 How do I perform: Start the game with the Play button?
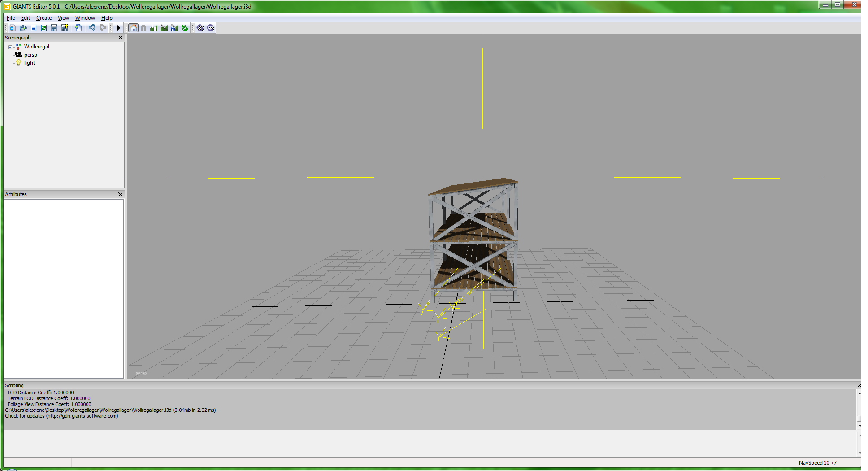(118, 28)
